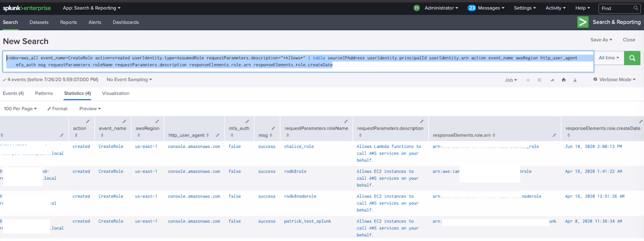Click into the Find search field
Viewport: 644px width, 241px height.
point(616,8)
